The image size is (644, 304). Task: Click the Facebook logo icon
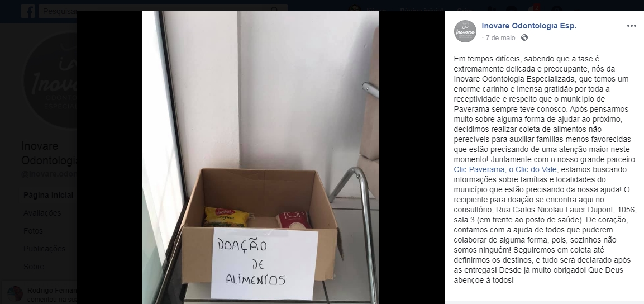[28, 11]
